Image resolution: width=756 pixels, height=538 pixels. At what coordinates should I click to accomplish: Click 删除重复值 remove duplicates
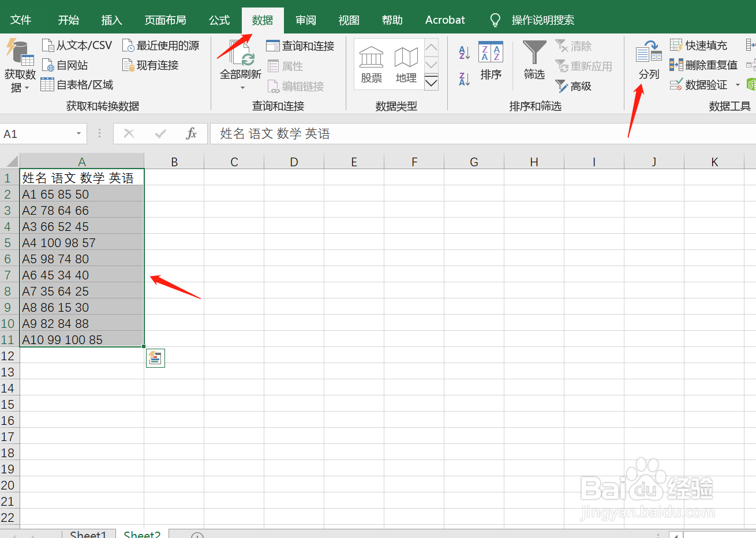703,65
